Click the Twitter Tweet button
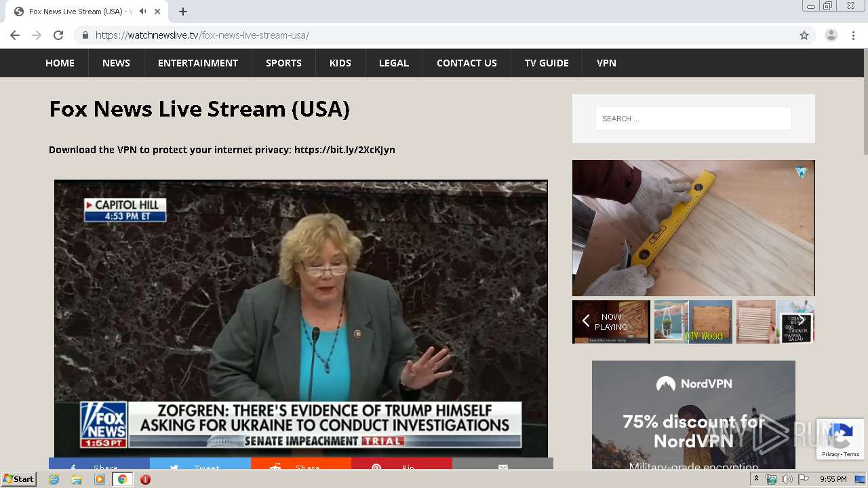This screenshot has height=488, width=868. tap(200, 464)
